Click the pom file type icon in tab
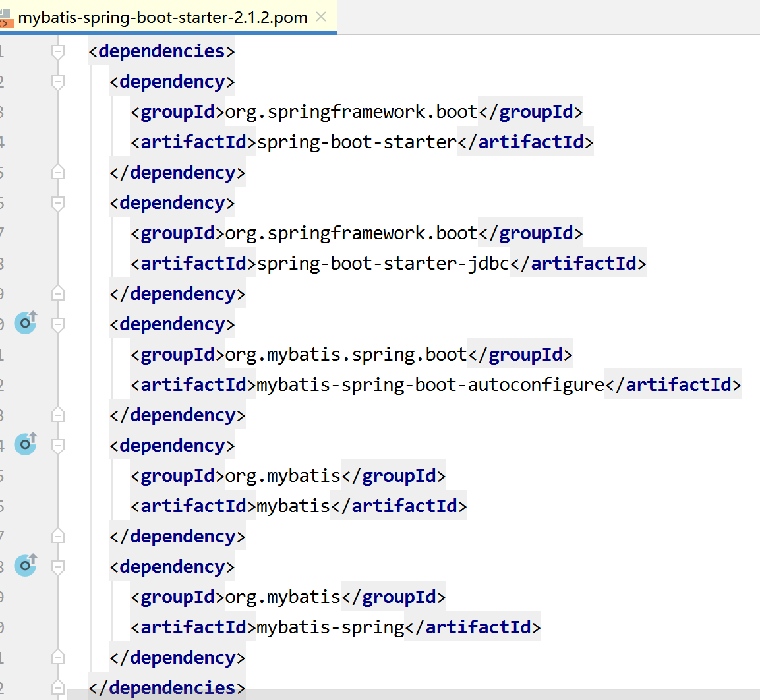Screen dimensions: 760x700 pos(6,18)
